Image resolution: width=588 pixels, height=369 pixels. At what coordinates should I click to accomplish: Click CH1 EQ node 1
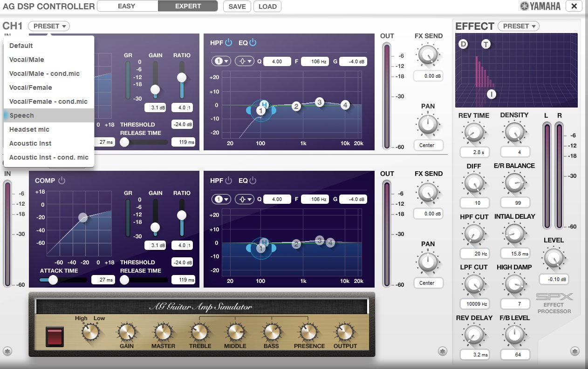pos(261,111)
